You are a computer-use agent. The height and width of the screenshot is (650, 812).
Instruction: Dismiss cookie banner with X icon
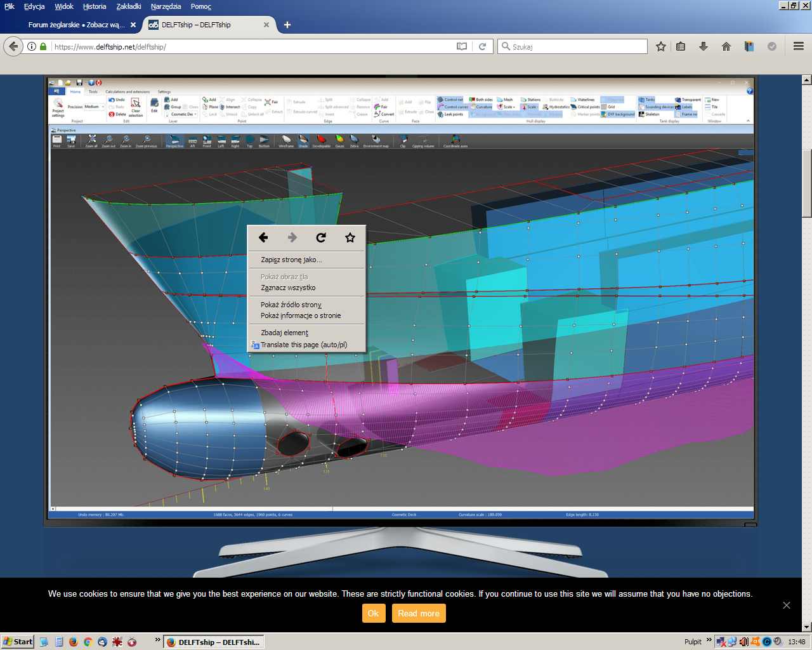point(787,605)
